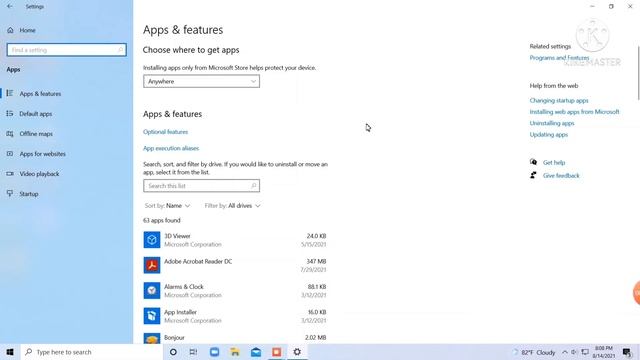Select the Offline maps sidebar icon

coord(10,133)
